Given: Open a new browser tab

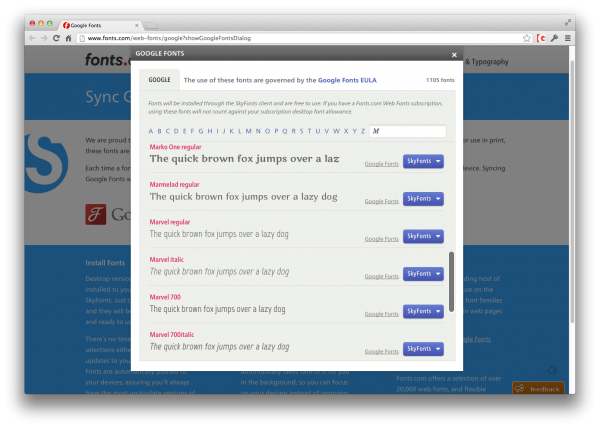Looking at the screenshot, I should (x=151, y=26).
